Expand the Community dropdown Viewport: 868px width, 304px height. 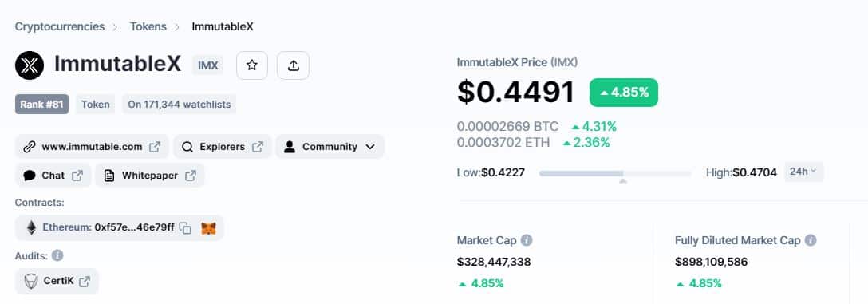point(330,147)
